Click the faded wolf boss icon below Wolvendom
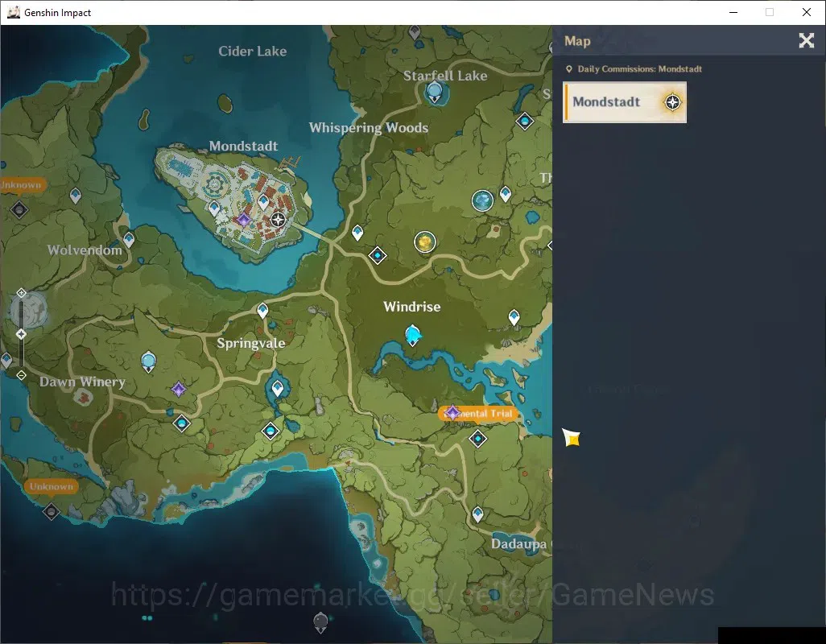 click(x=29, y=310)
